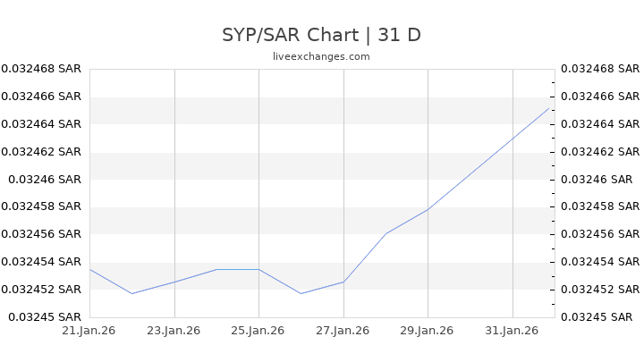Image resolution: width=644 pixels, height=362 pixels.
Task: Click the line's starting point at 21.Jan.26
Action: tap(90, 269)
